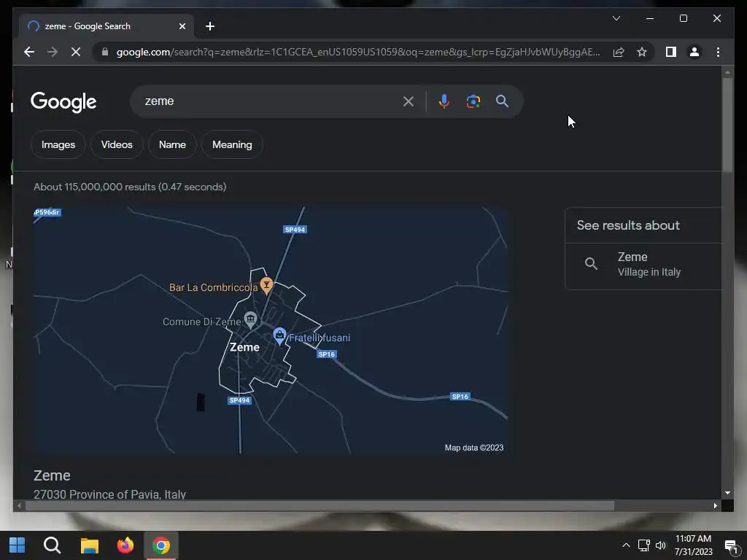This screenshot has height=560, width=747.
Task: Stop loading the page
Action: click(76, 52)
